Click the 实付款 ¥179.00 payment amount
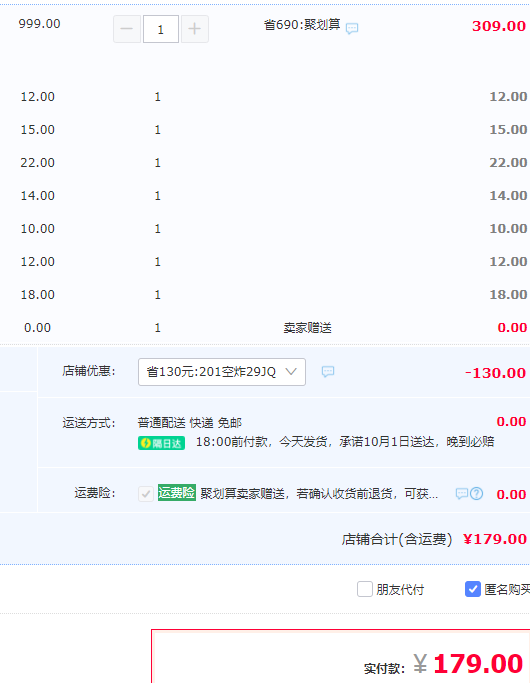Viewport: 530px width, 683px height. pos(468,664)
